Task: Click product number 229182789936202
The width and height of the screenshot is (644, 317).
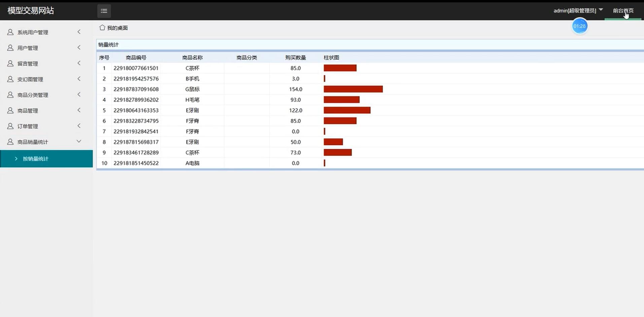Action: [x=136, y=100]
